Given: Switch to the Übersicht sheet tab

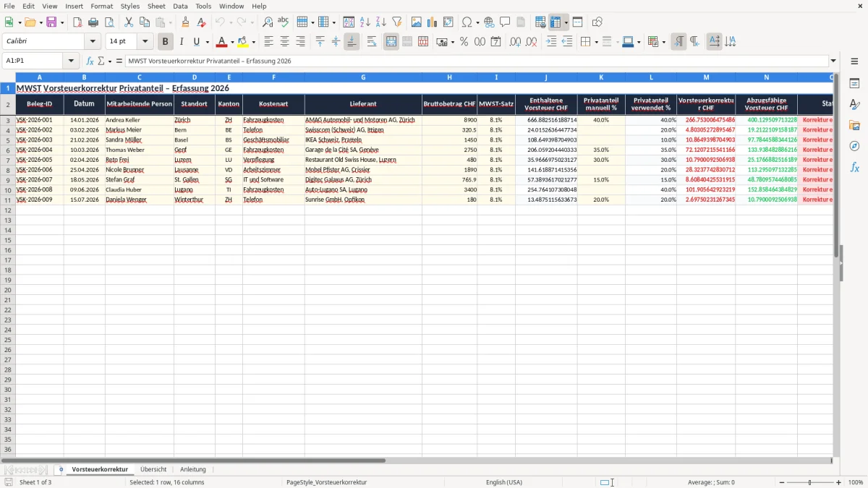Looking at the screenshot, I should pos(153,469).
